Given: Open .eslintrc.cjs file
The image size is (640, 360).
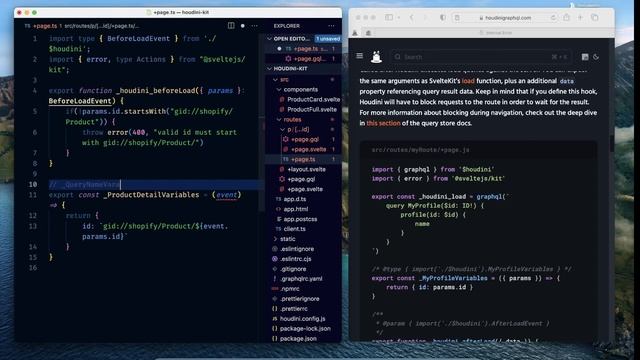Looking at the screenshot, I should (x=303, y=259).
